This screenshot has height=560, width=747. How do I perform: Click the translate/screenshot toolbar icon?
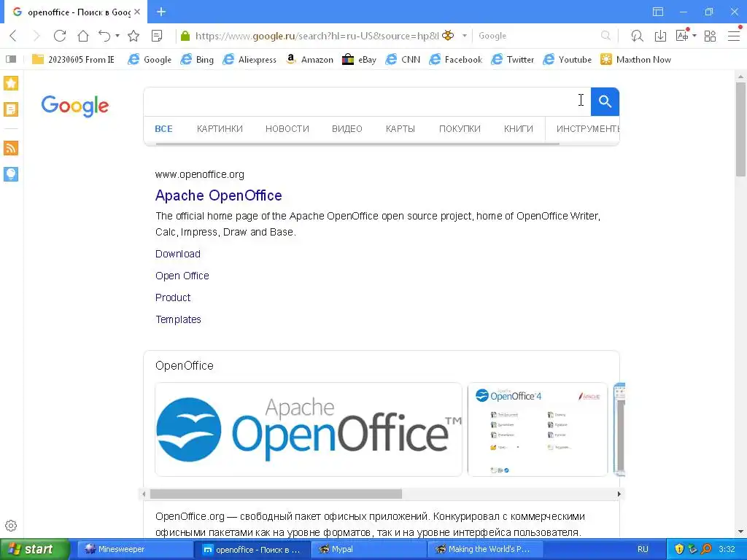tap(683, 35)
